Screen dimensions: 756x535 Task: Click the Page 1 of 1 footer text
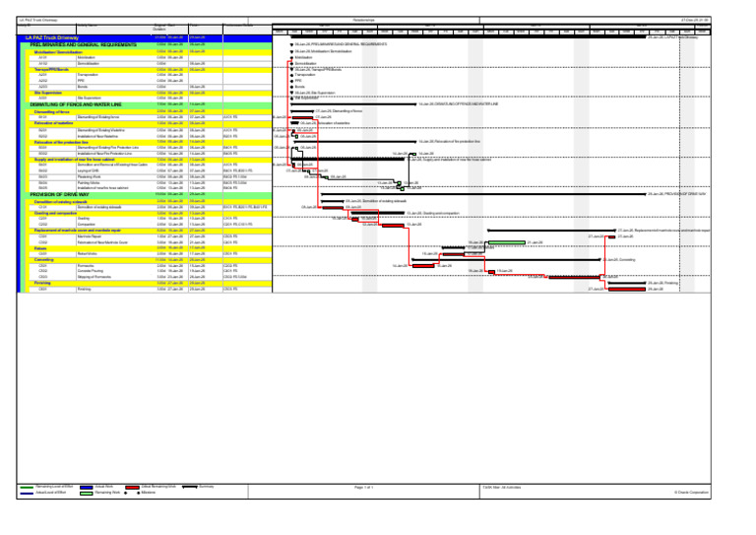coord(363,488)
